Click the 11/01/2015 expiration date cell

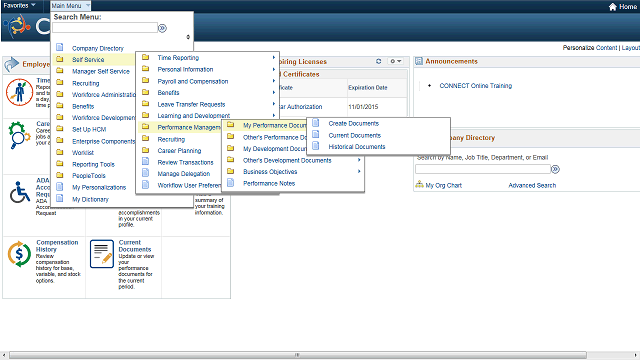(363, 107)
